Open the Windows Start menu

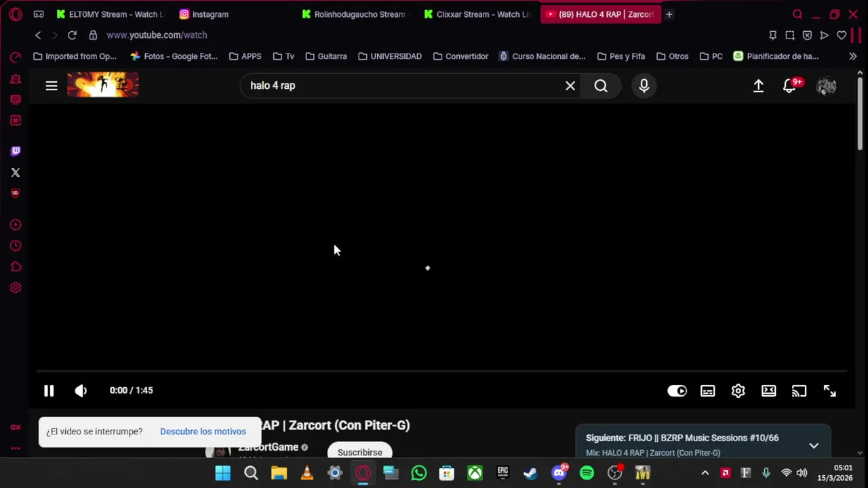click(222, 473)
